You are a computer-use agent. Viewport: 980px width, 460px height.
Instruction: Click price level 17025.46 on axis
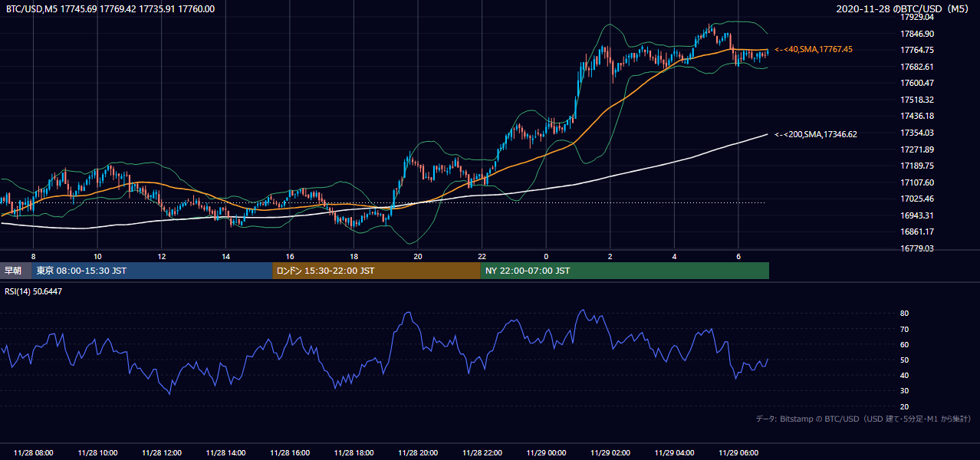(917, 199)
